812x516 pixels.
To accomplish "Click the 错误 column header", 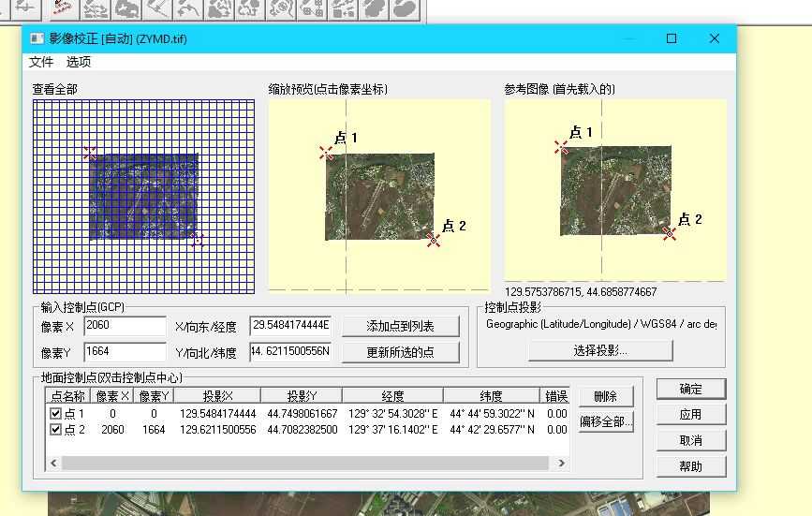I will 555,396.
